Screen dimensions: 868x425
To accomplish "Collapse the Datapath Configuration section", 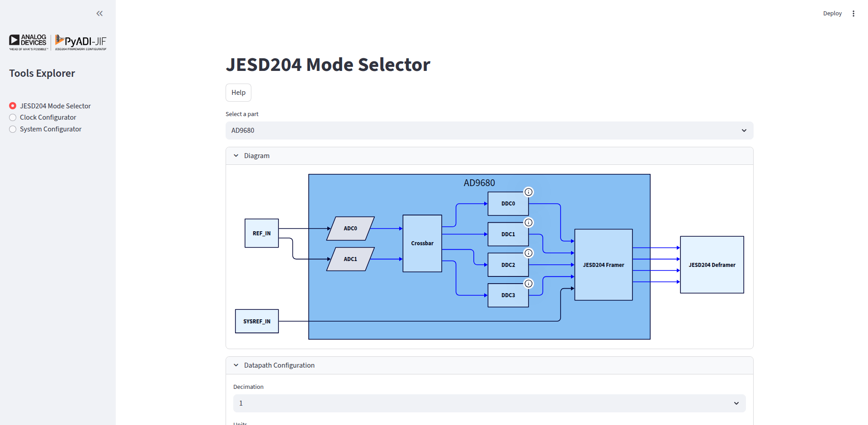I will (236, 365).
